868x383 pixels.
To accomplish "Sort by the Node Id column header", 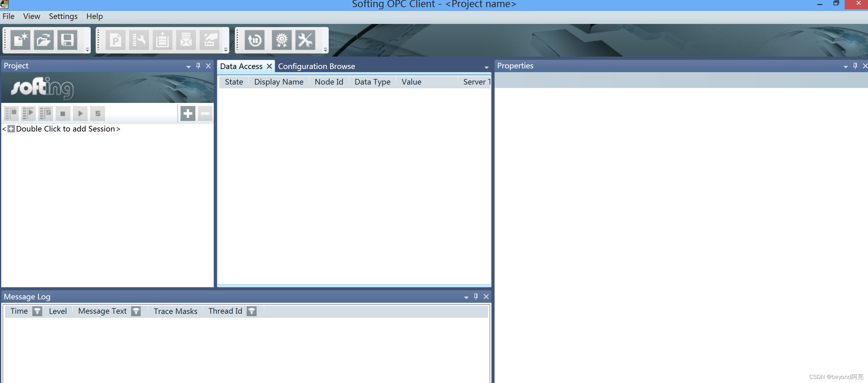I will (329, 82).
